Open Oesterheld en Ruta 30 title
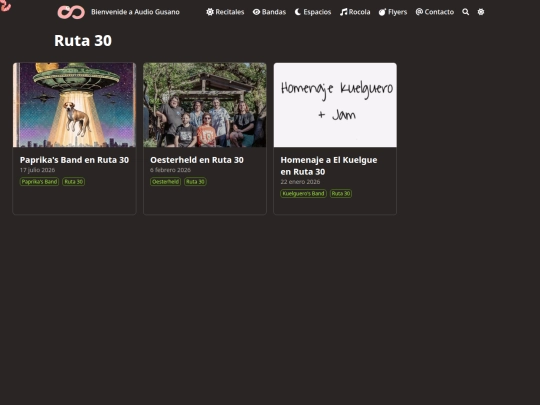Screen dimensions: 540x405 (197, 160)
